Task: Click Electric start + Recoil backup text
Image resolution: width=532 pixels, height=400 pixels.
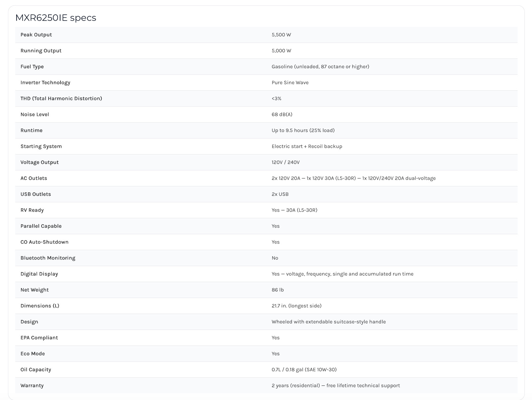Action: (x=307, y=146)
